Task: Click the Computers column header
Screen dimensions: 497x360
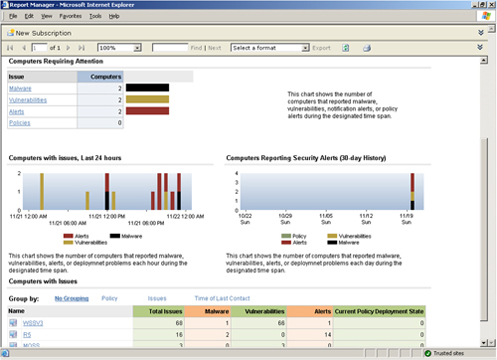Action: point(100,77)
